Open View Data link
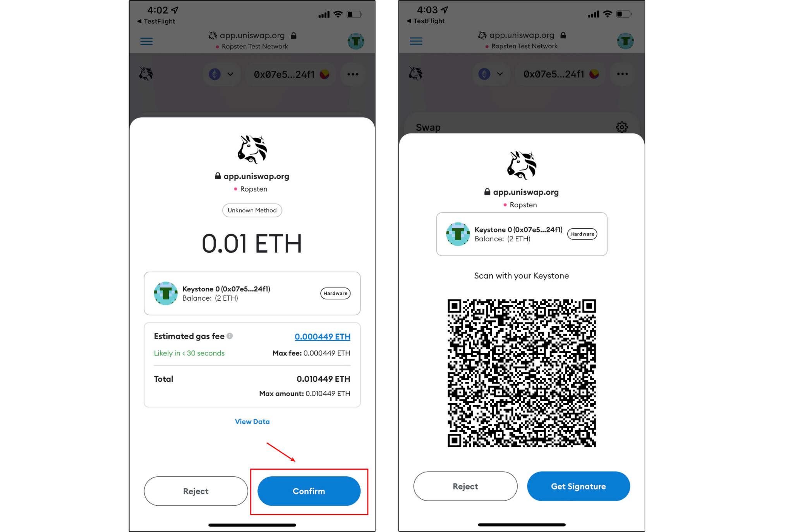 coord(252,421)
